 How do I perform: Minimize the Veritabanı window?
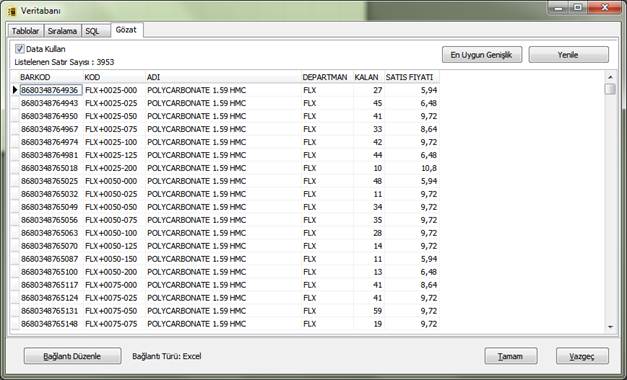pyautogui.click(x=558, y=8)
